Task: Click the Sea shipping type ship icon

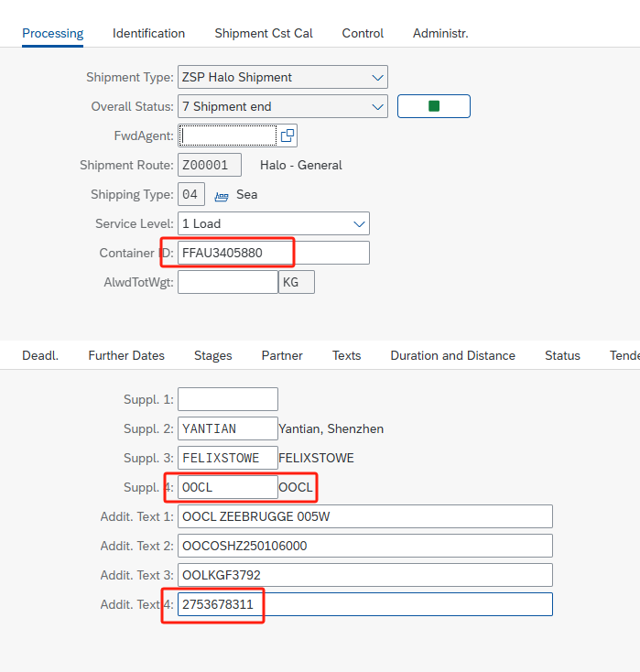Action: [x=221, y=195]
